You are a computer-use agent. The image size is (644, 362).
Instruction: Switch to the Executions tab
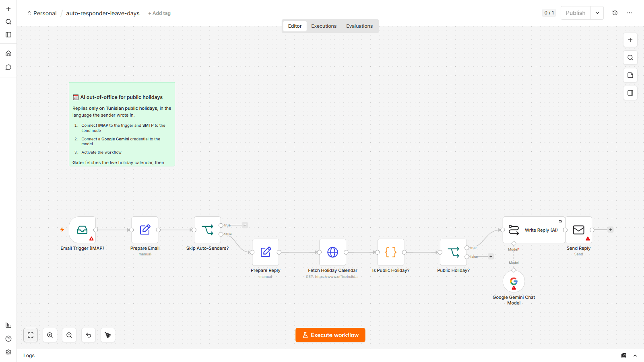[324, 26]
